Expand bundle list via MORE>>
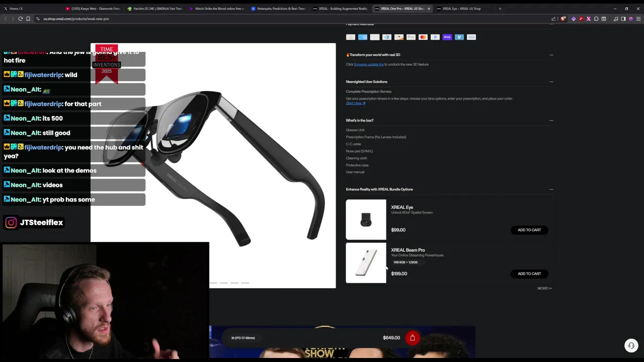 pyautogui.click(x=544, y=289)
